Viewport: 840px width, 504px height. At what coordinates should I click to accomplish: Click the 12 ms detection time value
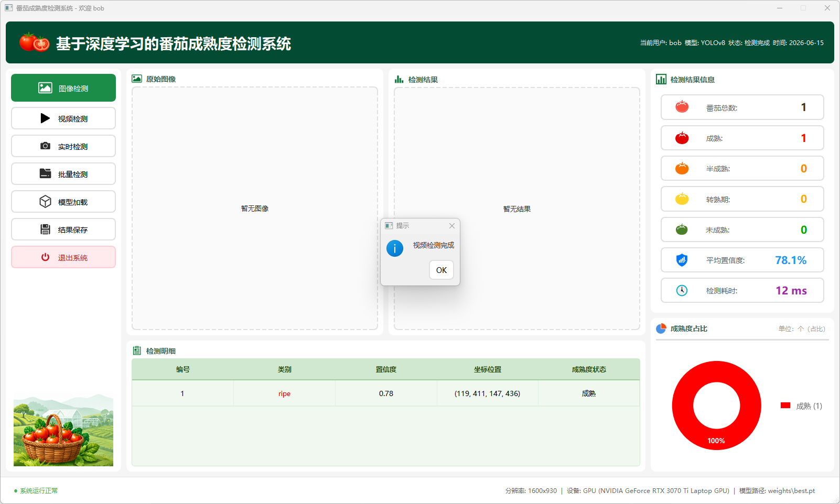click(791, 291)
